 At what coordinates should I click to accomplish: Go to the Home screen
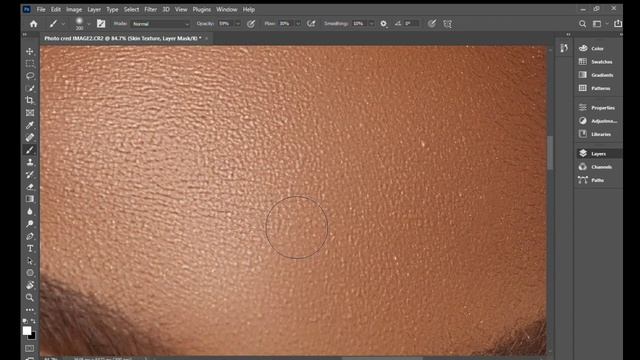tap(33, 24)
